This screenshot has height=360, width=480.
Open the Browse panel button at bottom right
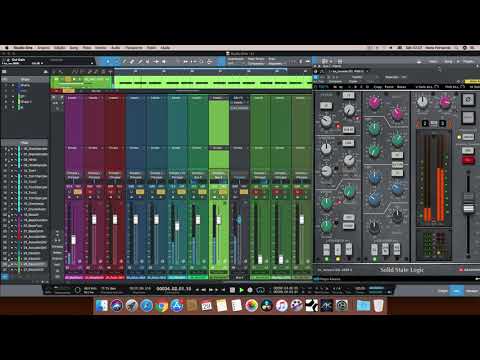472,291
